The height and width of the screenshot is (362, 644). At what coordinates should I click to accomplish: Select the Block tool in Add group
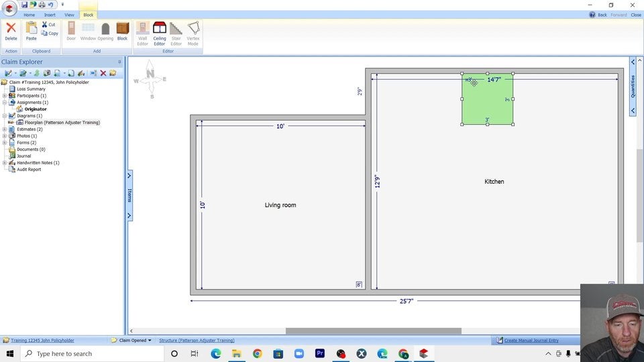[x=122, y=31]
